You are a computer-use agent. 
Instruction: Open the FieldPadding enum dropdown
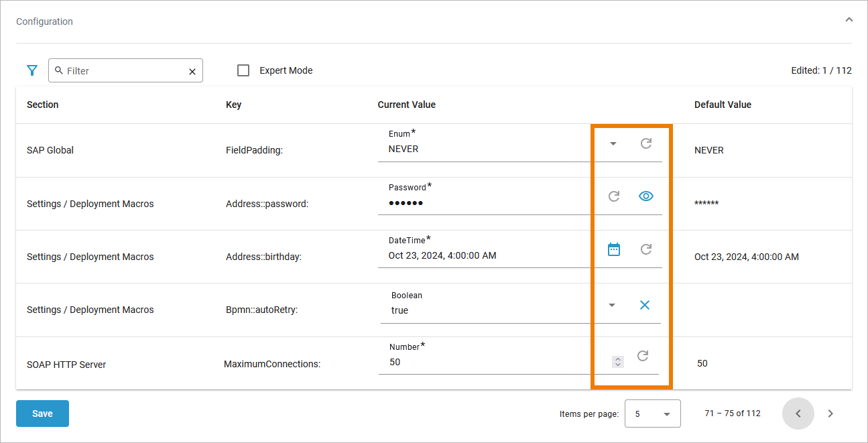(613, 143)
